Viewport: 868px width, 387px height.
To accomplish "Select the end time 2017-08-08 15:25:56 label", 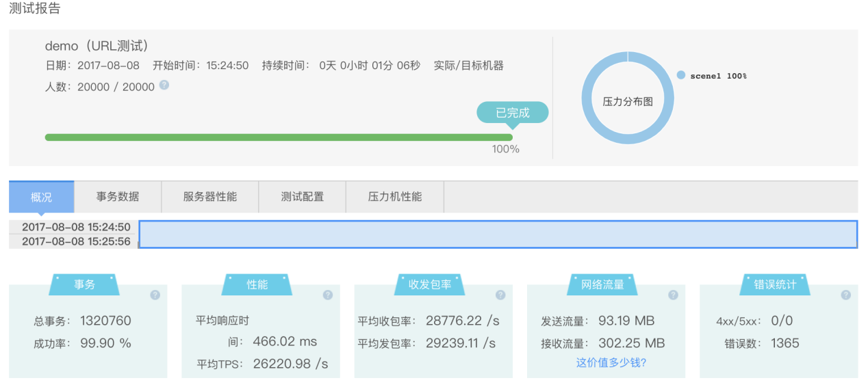I will [x=76, y=241].
